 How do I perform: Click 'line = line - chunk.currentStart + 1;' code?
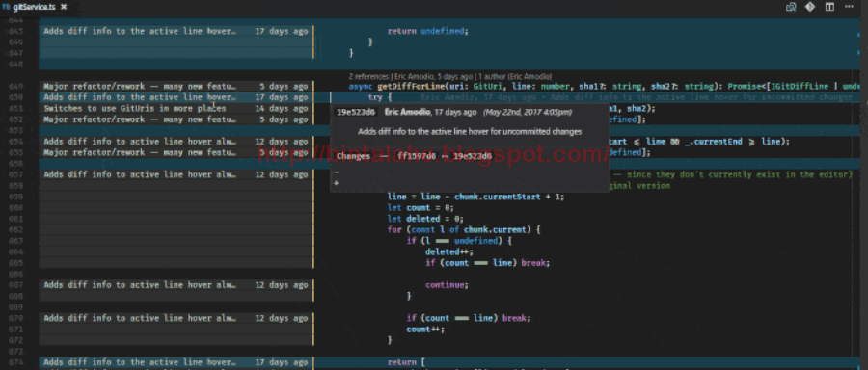click(x=476, y=197)
